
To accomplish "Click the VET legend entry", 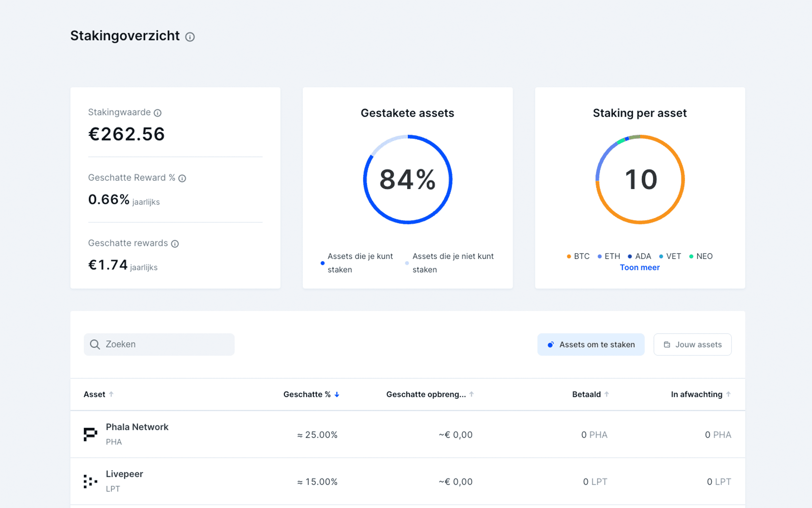I will click(x=670, y=256).
